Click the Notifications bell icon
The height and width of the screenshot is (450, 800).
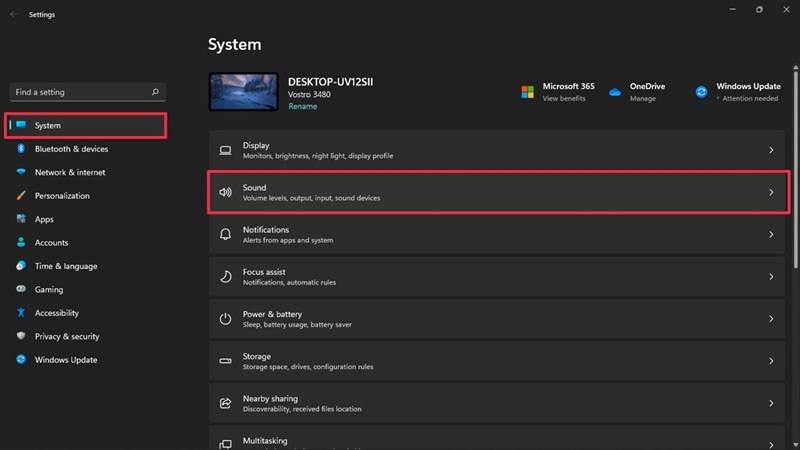coord(225,234)
